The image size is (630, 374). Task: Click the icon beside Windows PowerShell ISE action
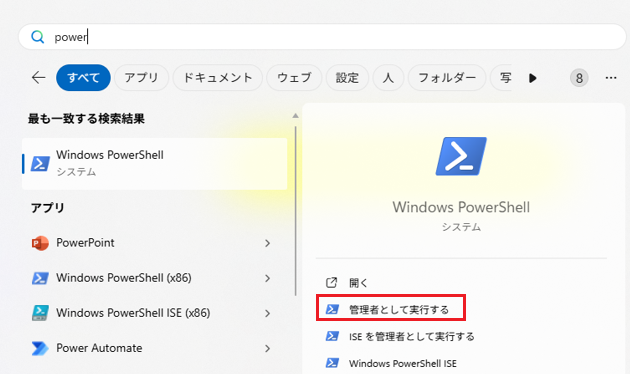(332, 363)
